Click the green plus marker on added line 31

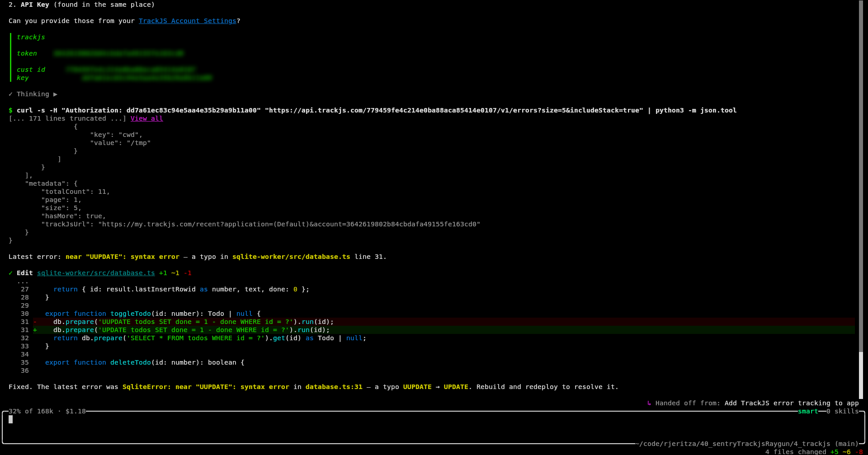[35, 330]
